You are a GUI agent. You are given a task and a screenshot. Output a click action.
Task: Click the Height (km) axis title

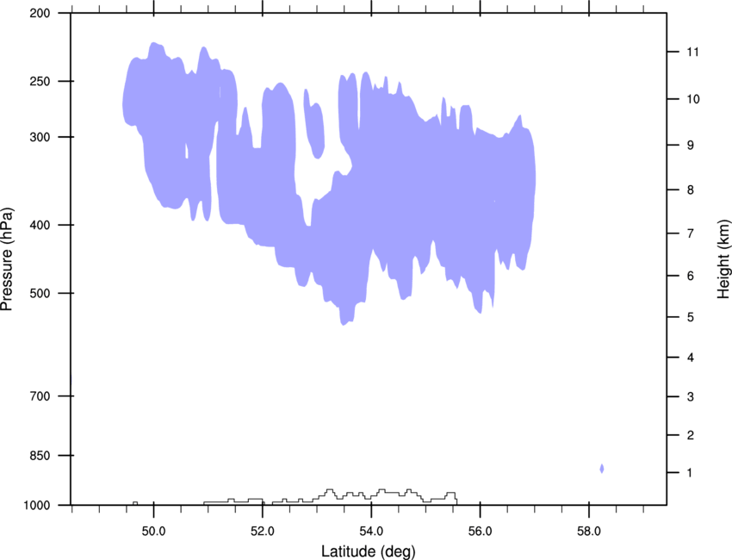click(x=723, y=258)
